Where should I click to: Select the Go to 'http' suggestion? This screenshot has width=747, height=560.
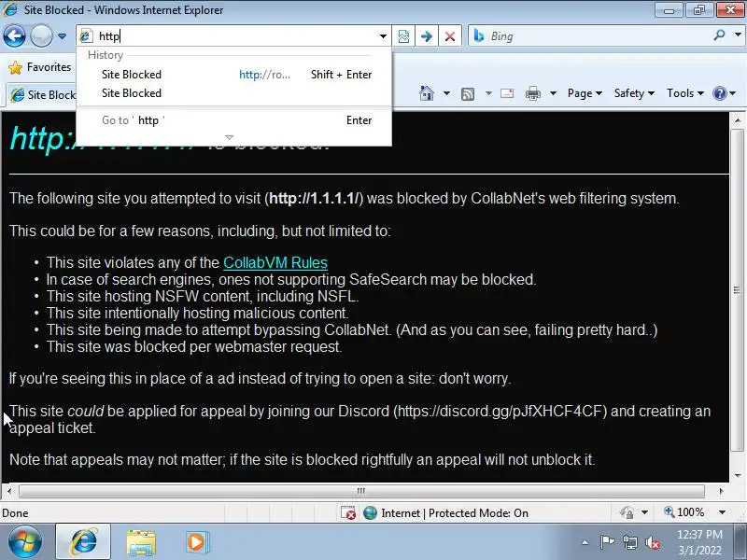point(236,120)
